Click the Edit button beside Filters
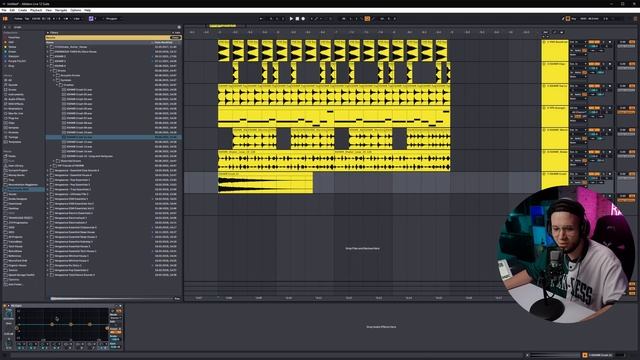 pos(176,33)
